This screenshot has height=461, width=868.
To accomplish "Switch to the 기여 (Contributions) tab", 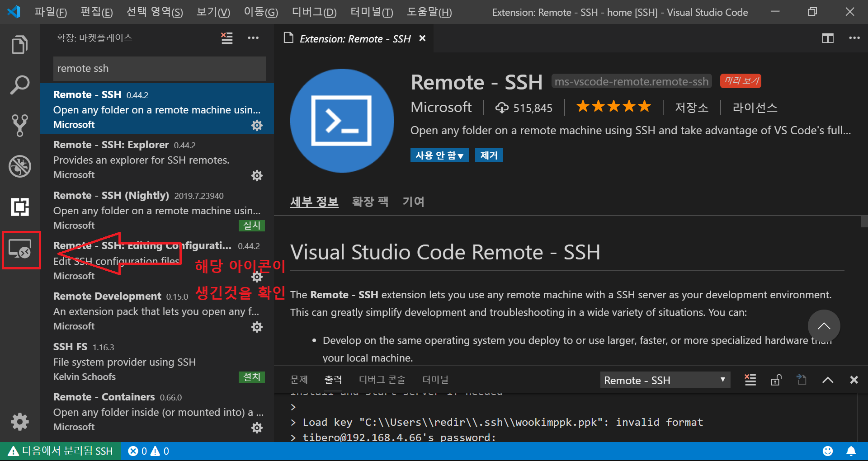I will pyautogui.click(x=413, y=202).
